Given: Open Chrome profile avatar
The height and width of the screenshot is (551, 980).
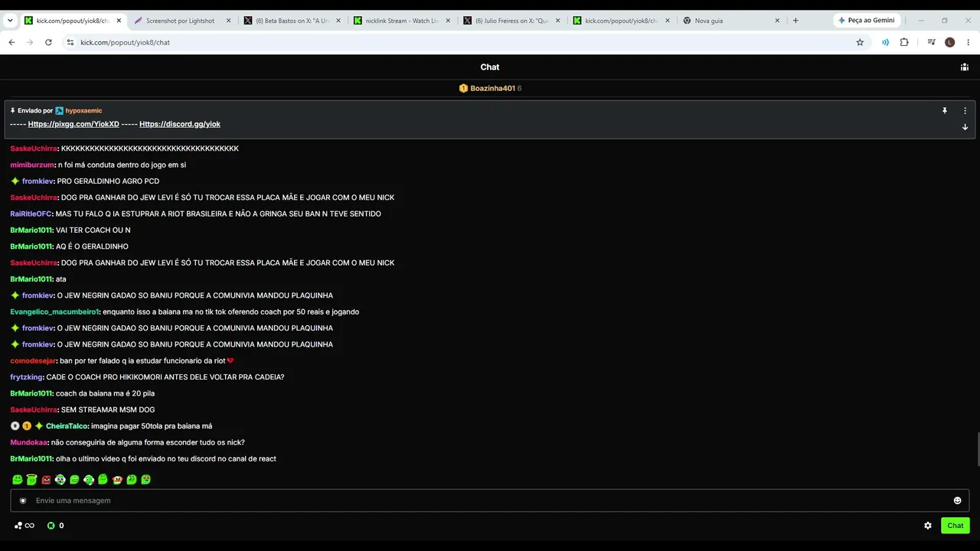Looking at the screenshot, I should click(950, 42).
